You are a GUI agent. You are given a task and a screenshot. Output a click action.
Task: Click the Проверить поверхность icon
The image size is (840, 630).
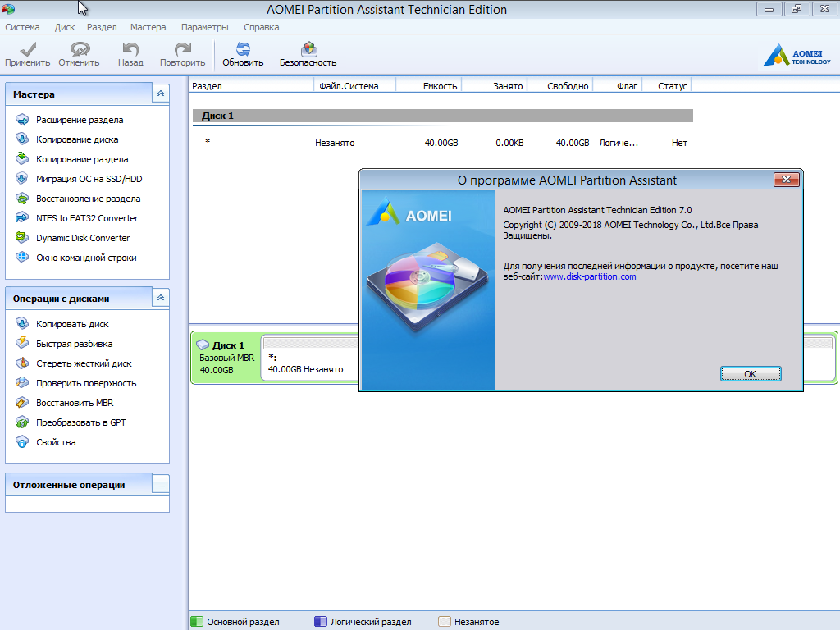click(x=22, y=382)
